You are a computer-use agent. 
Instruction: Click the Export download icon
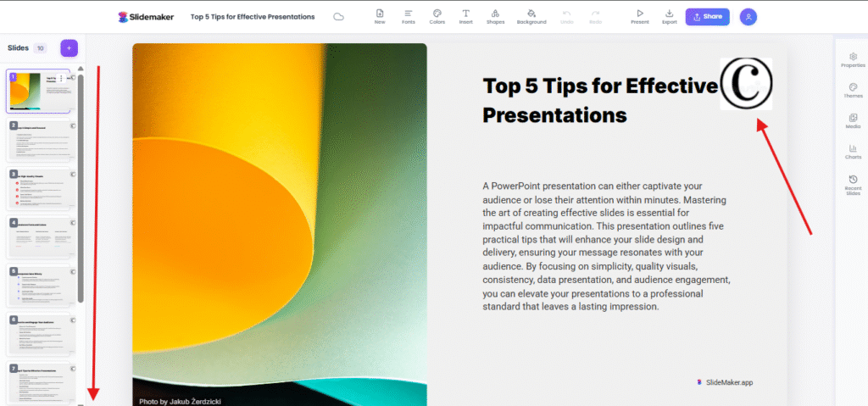670,14
